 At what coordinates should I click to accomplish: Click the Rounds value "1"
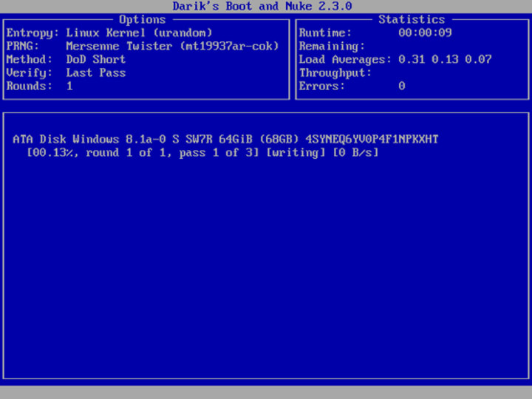coord(69,86)
